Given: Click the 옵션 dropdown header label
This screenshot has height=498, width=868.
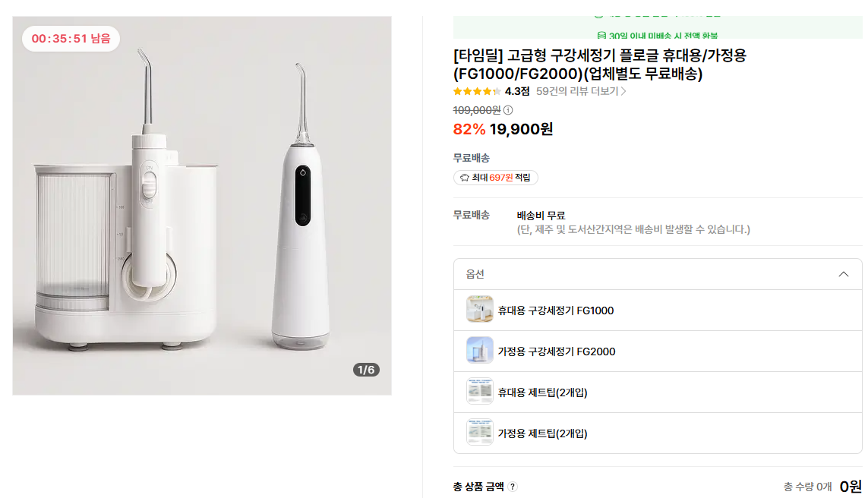Looking at the screenshot, I should click(475, 274).
